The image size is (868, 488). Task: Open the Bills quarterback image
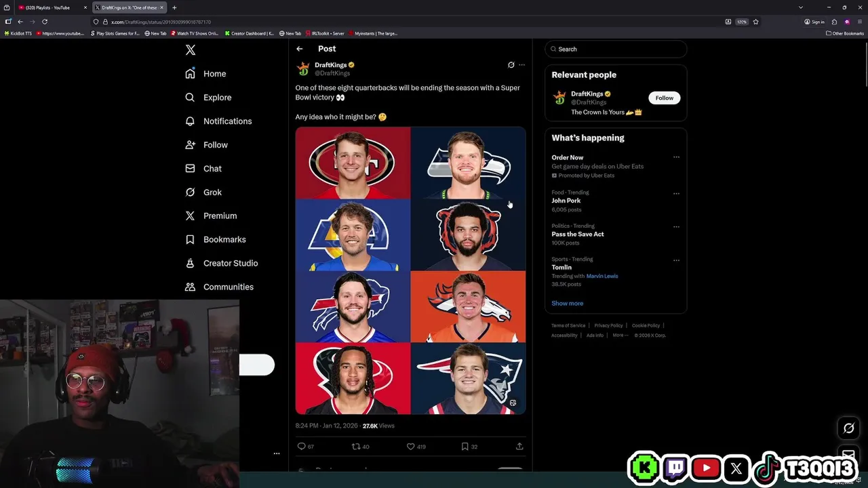click(x=353, y=306)
